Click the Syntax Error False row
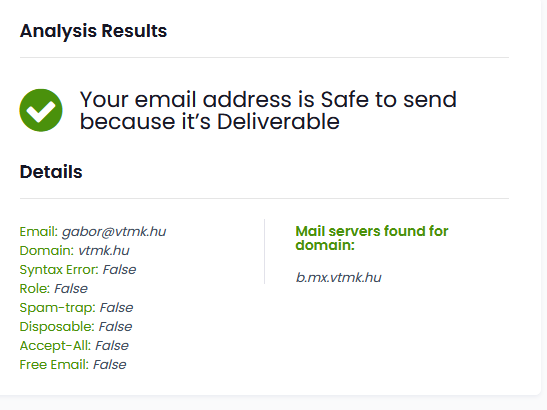Image resolution: width=547 pixels, height=410 pixels. [78, 270]
